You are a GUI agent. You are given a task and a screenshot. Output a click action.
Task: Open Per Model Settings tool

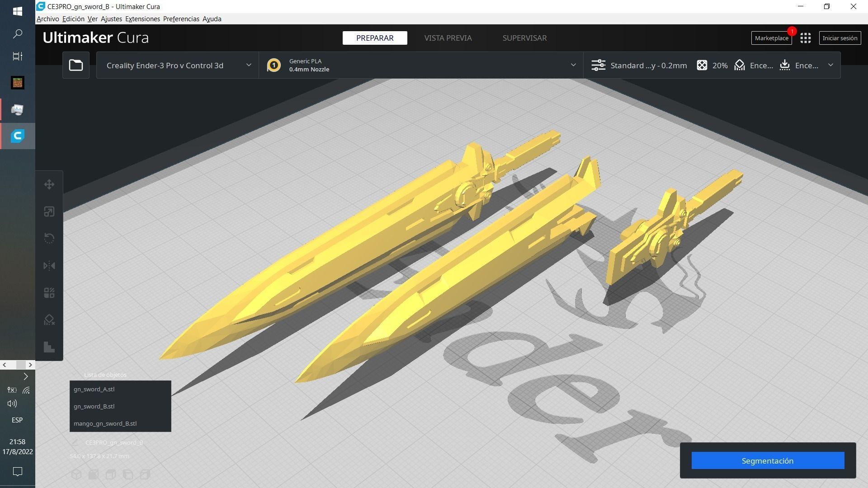click(x=49, y=293)
